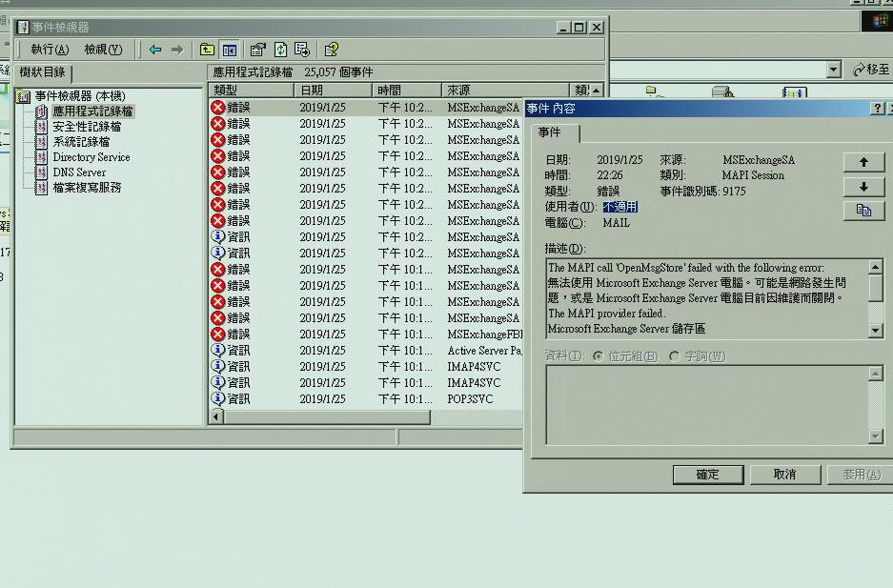Select 事件檢視器 (本機) root node
Screen dimensions: 893x588
point(80,96)
